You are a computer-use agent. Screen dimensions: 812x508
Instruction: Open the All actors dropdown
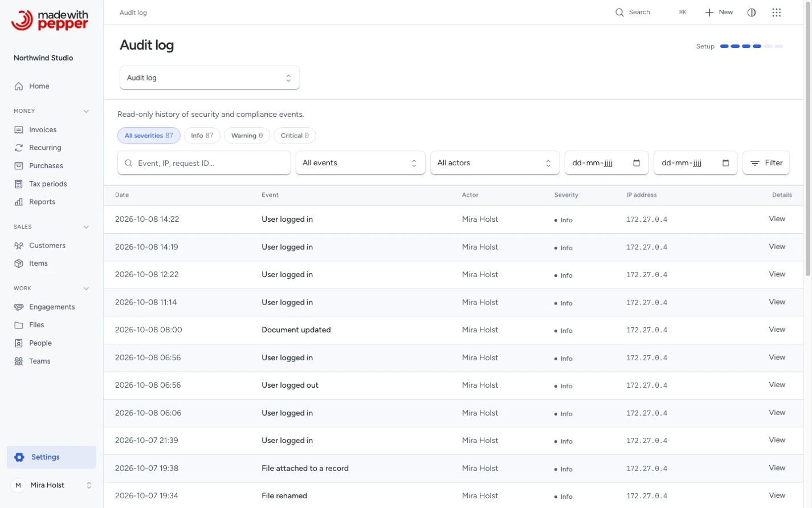click(495, 163)
